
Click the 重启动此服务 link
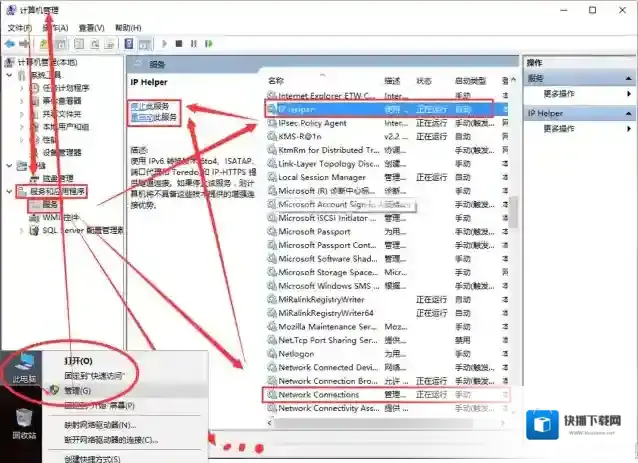[152, 117]
